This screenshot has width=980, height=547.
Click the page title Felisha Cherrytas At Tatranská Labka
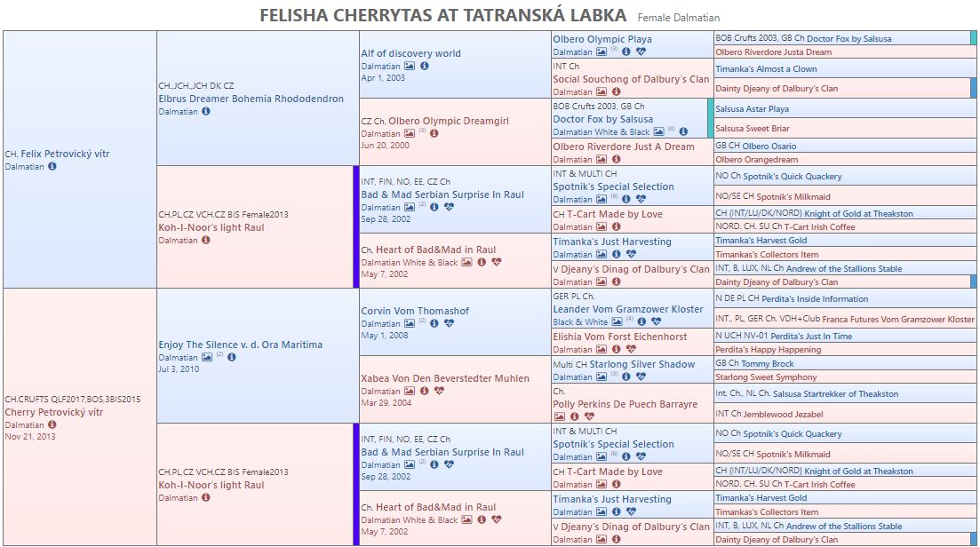tap(441, 15)
